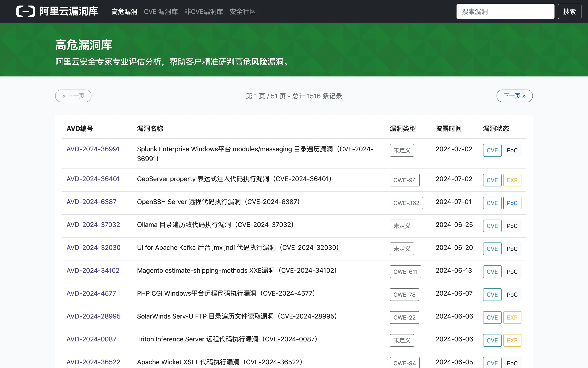Click the 第 1 页 / 51 页 record count text
Screen dimensions: 588x368
(x=294, y=96)
